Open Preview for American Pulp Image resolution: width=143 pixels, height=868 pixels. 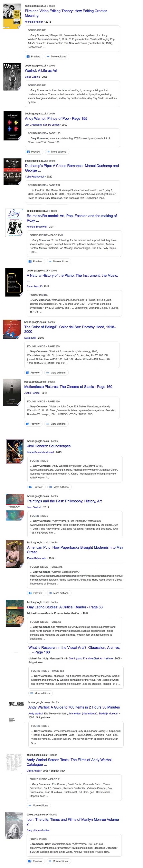tap(36, 593)
